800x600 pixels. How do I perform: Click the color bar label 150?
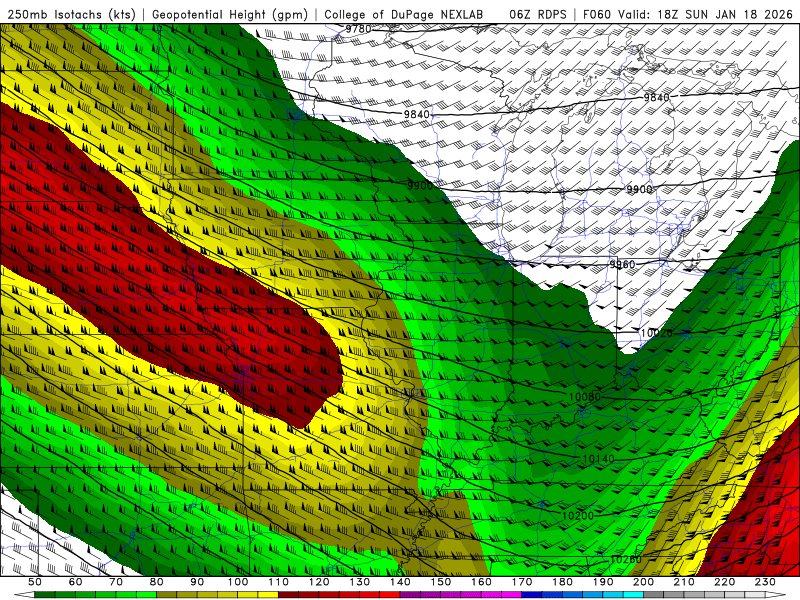point(441,582)
